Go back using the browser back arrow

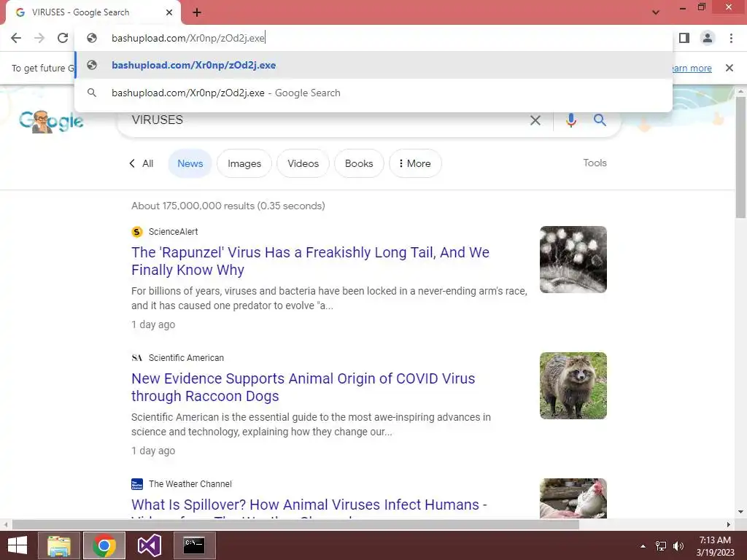pos(16,38)
